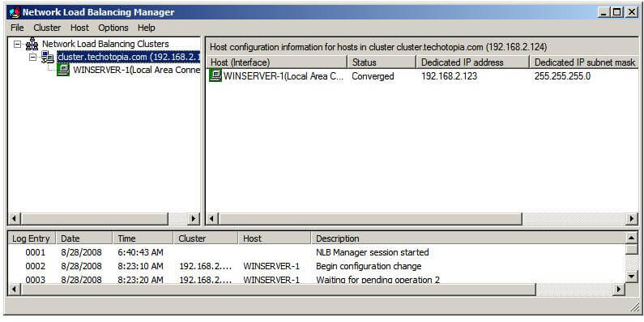Click NLB Manager session started description
Image resolution: width=644 pixels, height=322 pixels.
(372, 252)
